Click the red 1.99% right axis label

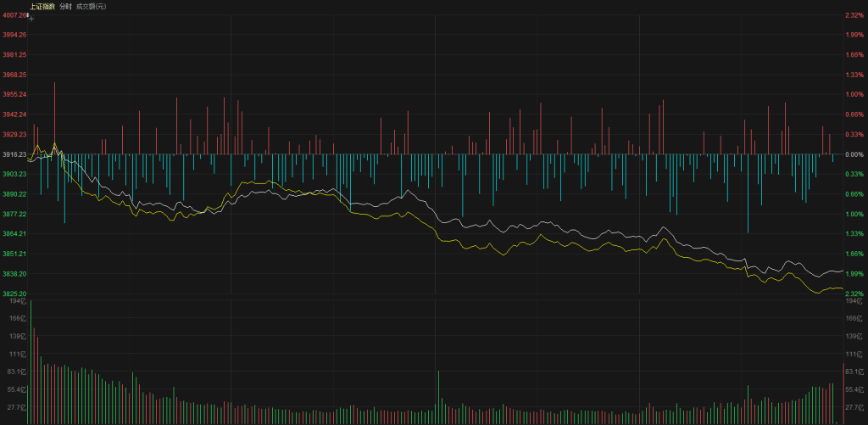point(854,35)
